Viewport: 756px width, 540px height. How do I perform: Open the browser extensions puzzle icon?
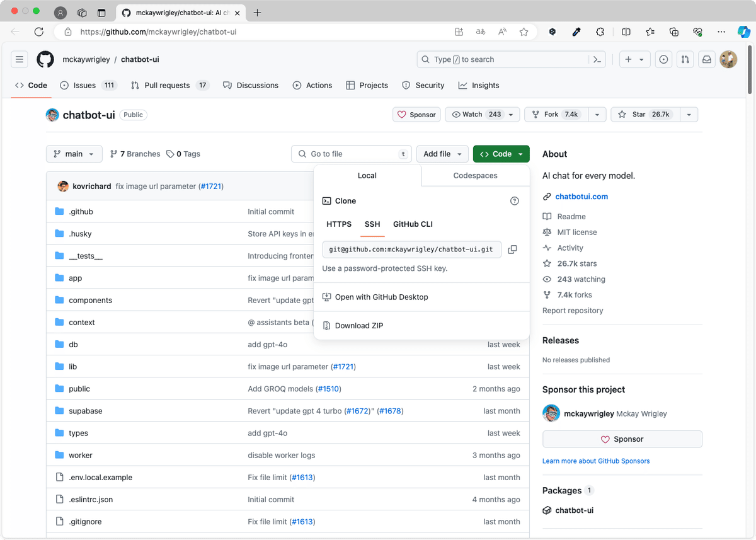[x=600, y=32]
